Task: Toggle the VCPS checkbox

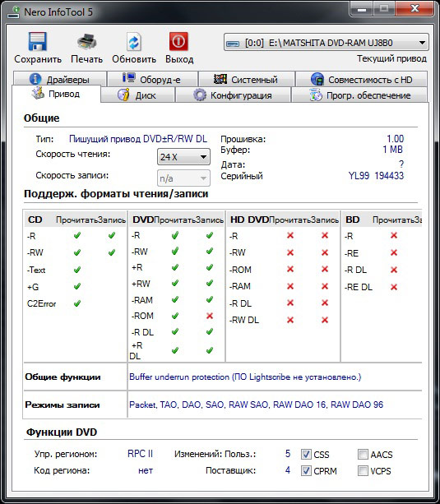Action: click(x=363, y=471)
